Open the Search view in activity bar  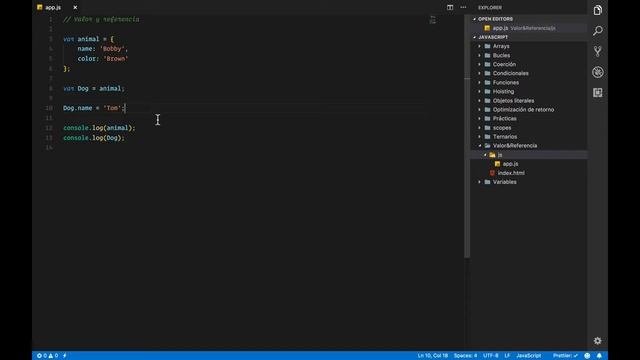pyautogui.click(x=598, y=31)
